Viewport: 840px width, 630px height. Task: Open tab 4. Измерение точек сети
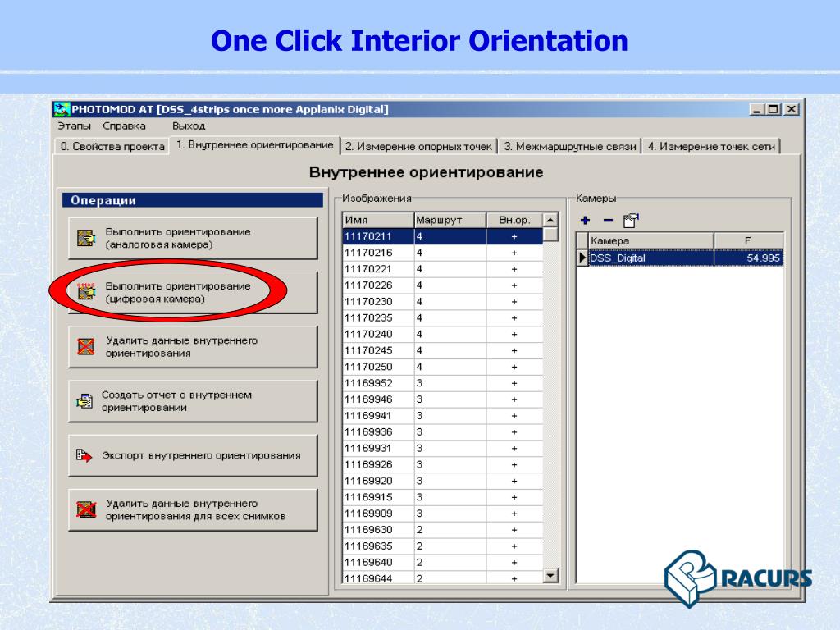(x=711, y=146)
